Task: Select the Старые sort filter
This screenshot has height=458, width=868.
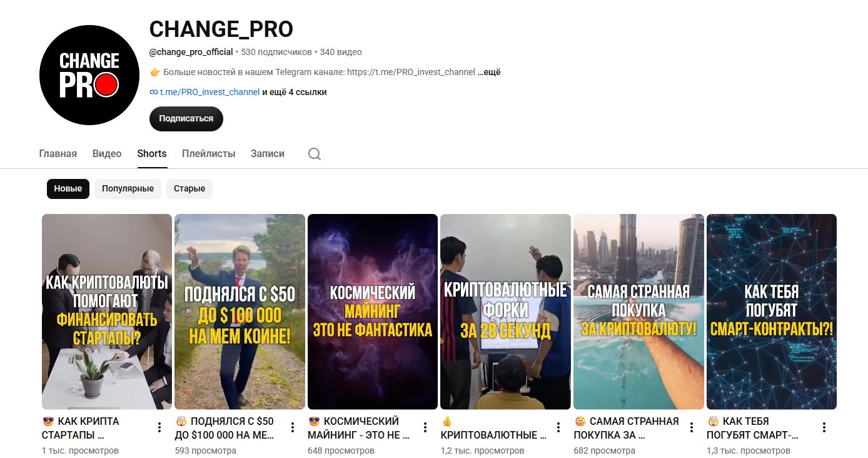Action: click(x=189, y=189)
